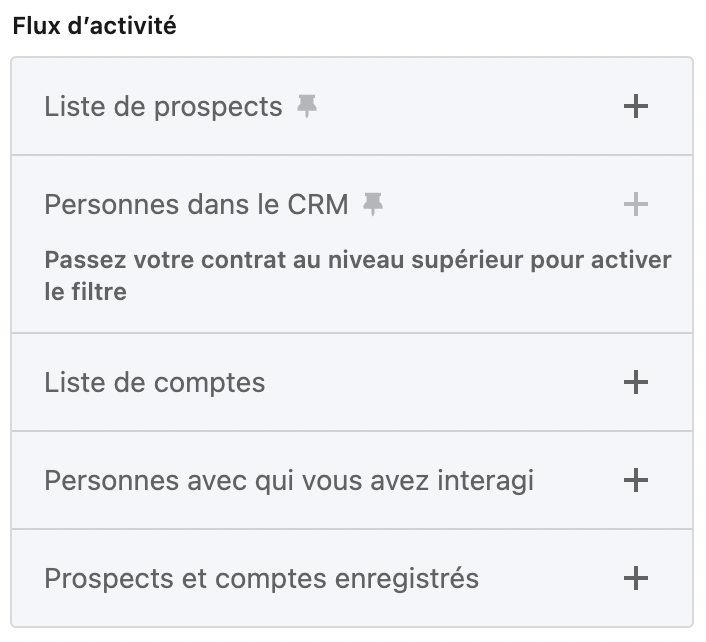Screen dimensions: 706x642
Task: Click the pin icon beside Liste de prospects
Action: point(307,106)
